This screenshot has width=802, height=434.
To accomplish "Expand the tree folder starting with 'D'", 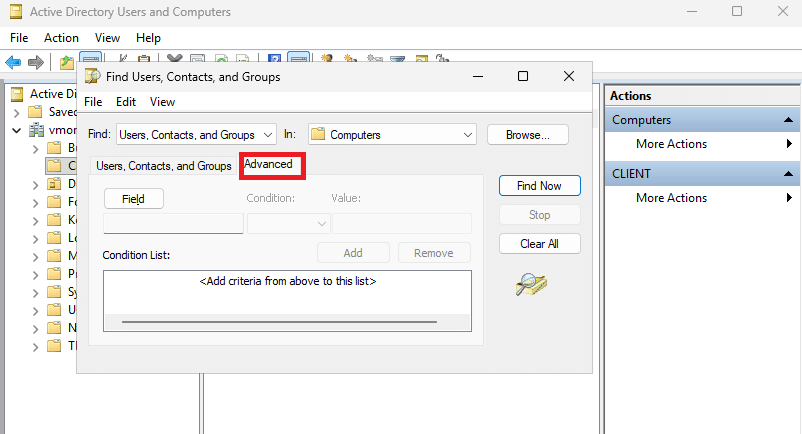I will (35, 185).
